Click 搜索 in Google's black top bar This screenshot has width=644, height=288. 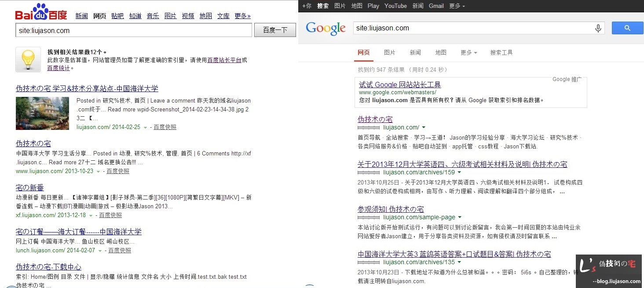point(323,6)
